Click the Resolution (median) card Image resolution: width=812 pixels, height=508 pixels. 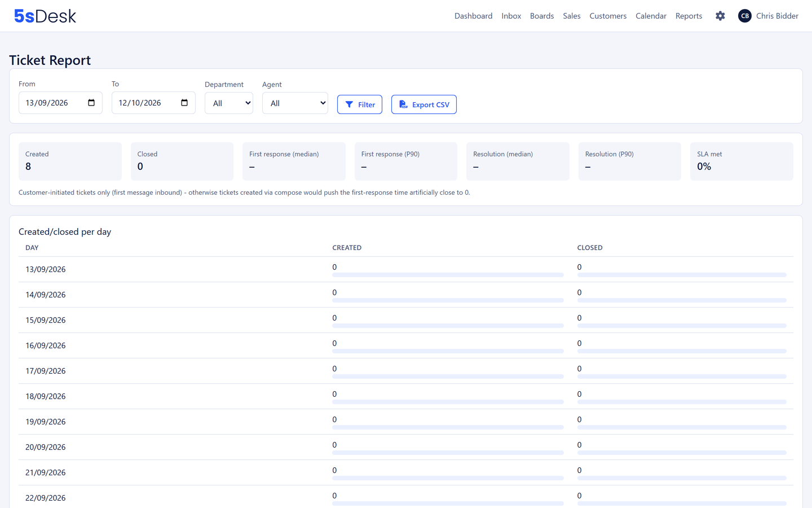click(518, 161)
